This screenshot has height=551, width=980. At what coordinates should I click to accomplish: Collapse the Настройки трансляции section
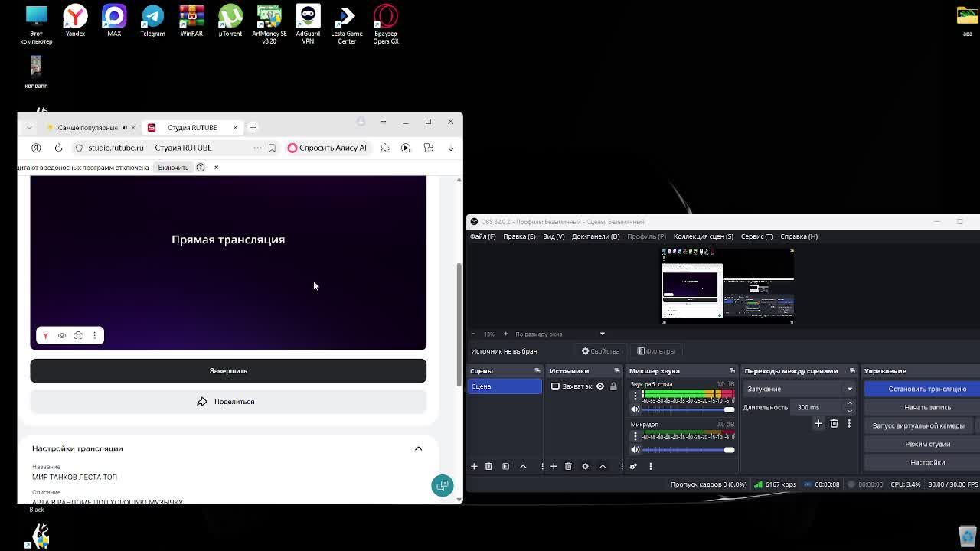[x=418, y=448]
